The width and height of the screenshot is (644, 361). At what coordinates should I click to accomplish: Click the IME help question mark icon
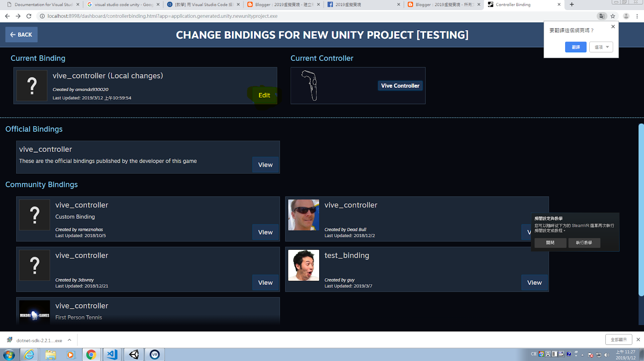(x=569, y=354)
